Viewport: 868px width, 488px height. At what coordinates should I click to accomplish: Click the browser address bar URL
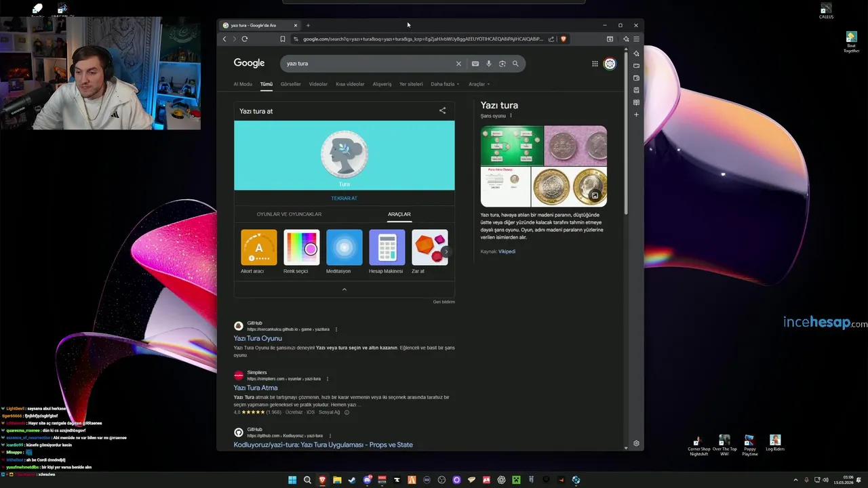click(x=422, y=39)
